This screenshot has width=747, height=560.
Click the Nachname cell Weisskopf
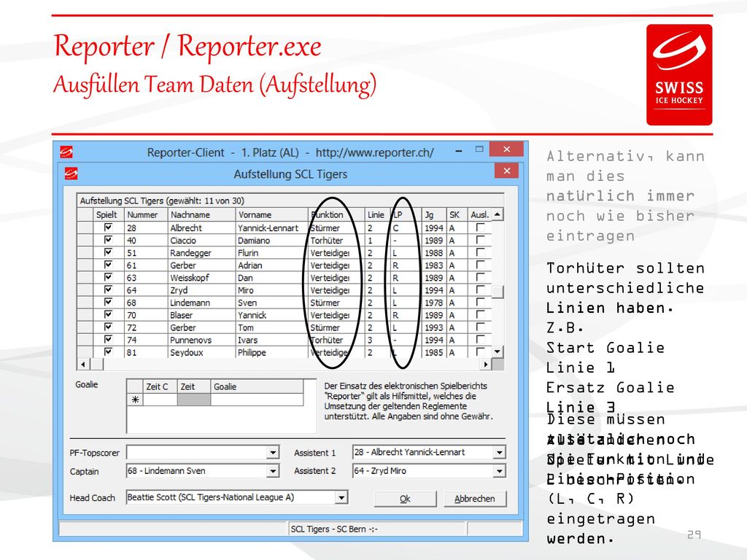pyautogui.click(x=201, y=278)
